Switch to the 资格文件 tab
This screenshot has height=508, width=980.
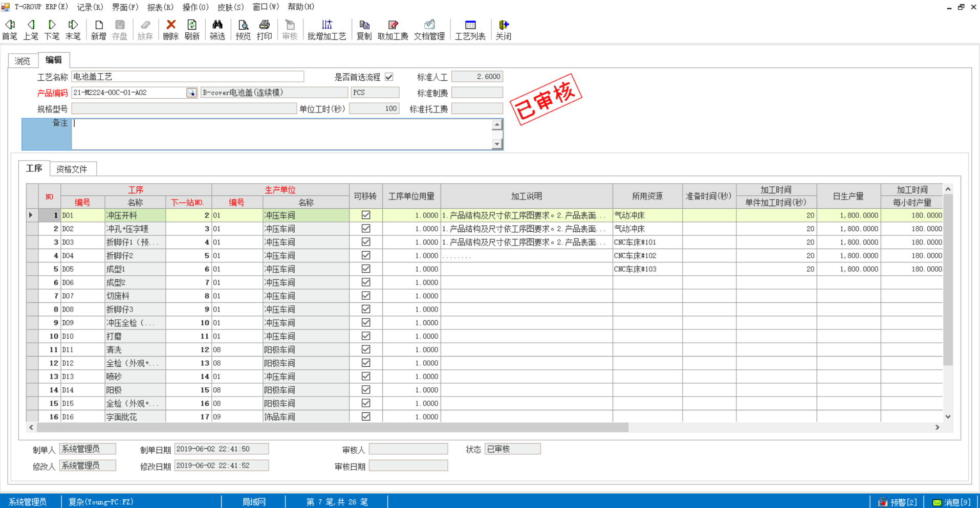click(72, 169)
